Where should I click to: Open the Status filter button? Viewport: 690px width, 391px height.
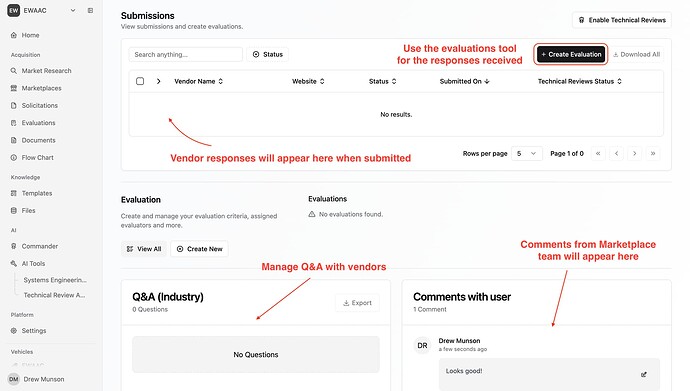pos(268,55)
